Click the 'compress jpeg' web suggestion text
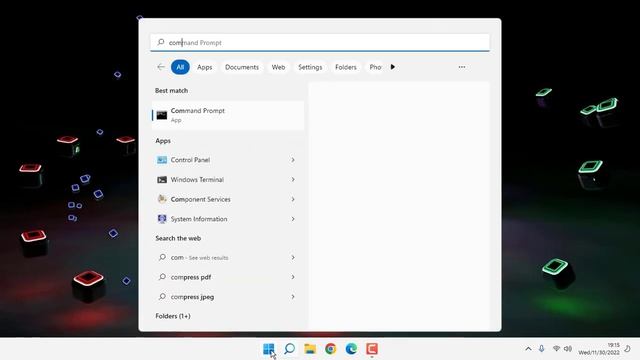This screenshot has height=360, width=640. tap(192, 297)
